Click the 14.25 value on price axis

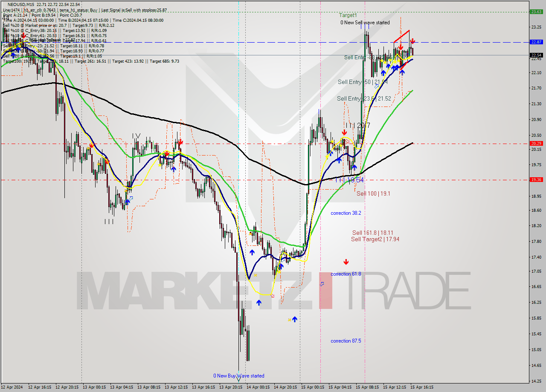536,381
